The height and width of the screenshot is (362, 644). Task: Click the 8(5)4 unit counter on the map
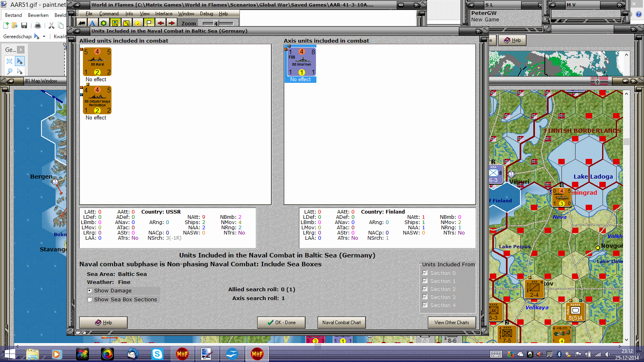[x=575, y=312]
